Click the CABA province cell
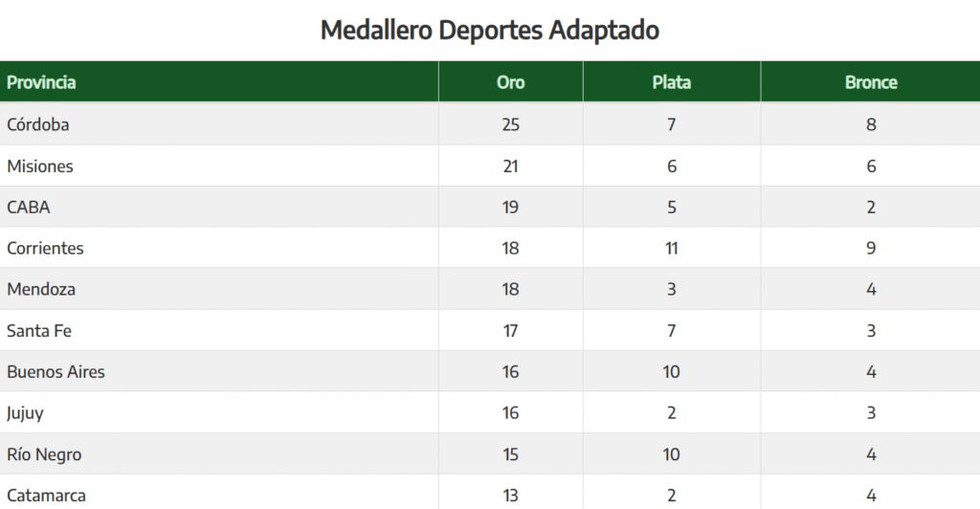980x509 pixels. click(x=29, y=208)
